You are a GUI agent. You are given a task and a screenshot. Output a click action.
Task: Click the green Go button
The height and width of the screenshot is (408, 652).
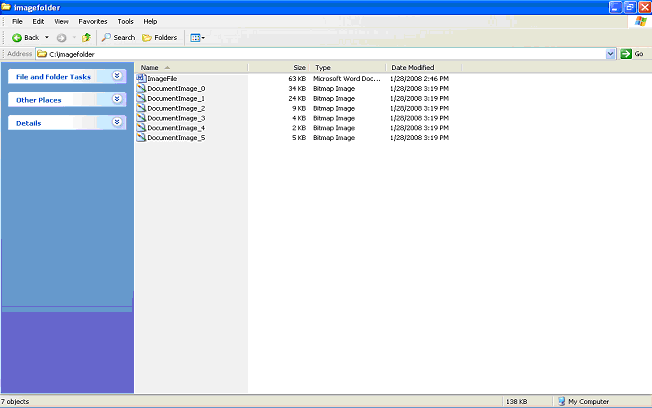point(632,54)
